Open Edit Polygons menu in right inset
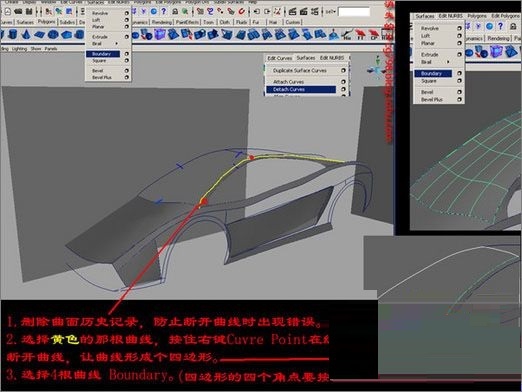The width and height of the screenshot is (522, 392). 506,16
